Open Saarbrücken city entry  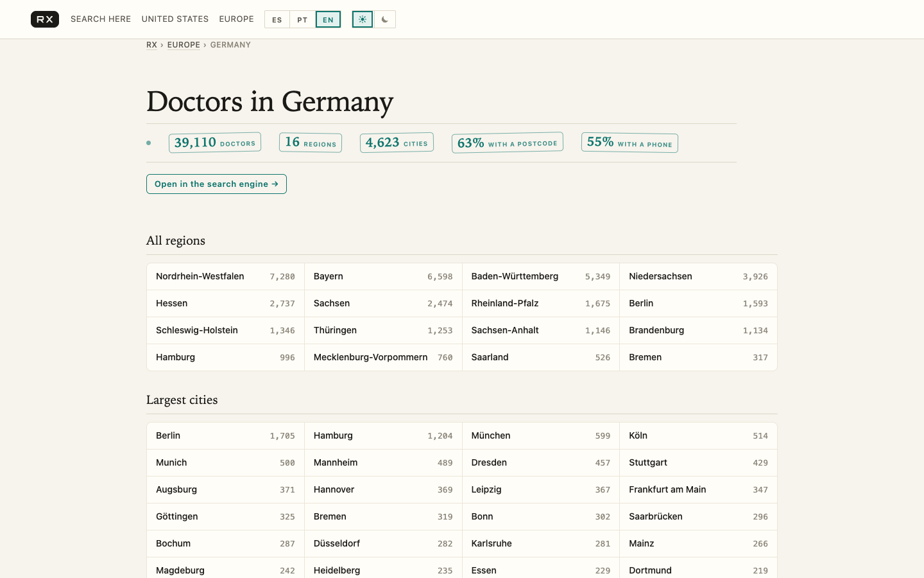point(698,517)
